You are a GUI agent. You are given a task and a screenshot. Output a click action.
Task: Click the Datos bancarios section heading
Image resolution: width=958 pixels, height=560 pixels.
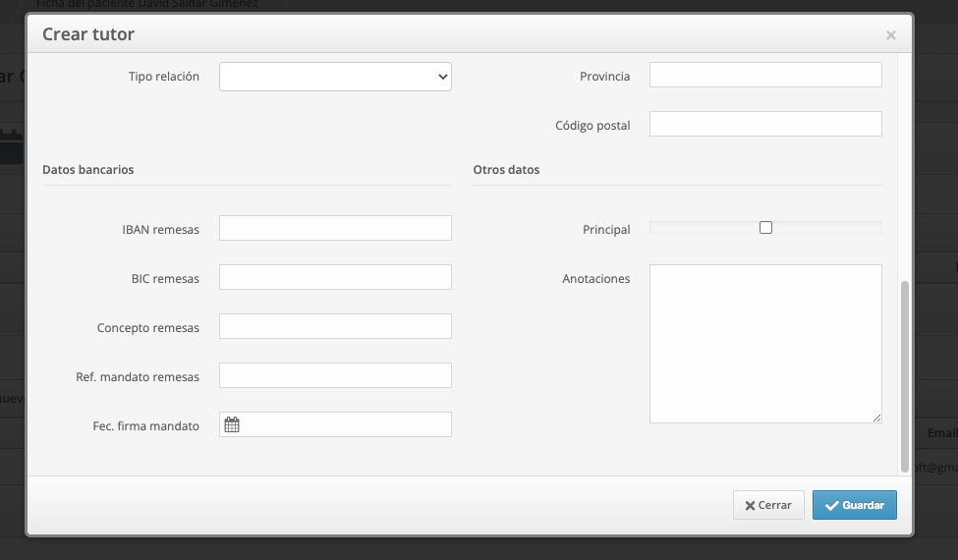point(88,170)
